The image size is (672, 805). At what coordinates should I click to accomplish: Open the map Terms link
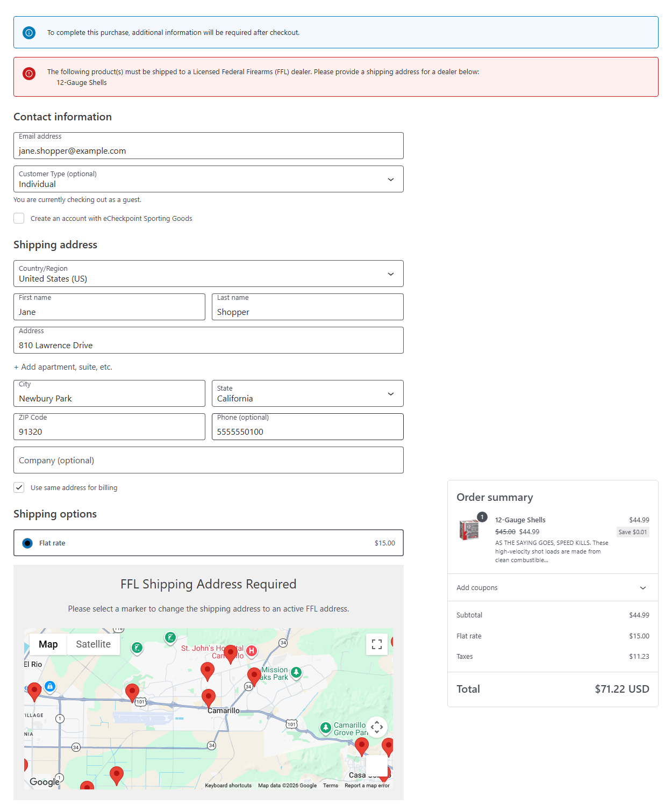(331, 786)
